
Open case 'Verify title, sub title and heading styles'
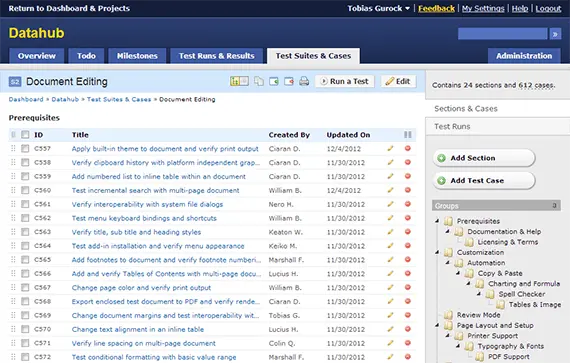[136, 232]
